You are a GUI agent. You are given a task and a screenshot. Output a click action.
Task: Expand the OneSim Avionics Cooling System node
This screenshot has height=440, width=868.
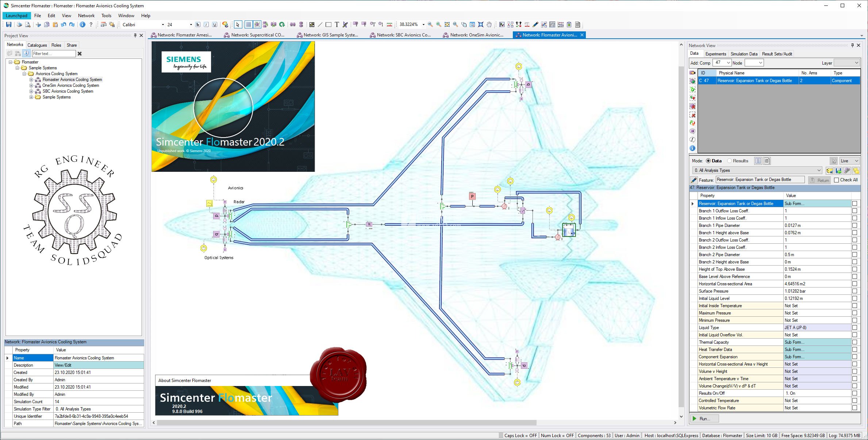point(31,85)
